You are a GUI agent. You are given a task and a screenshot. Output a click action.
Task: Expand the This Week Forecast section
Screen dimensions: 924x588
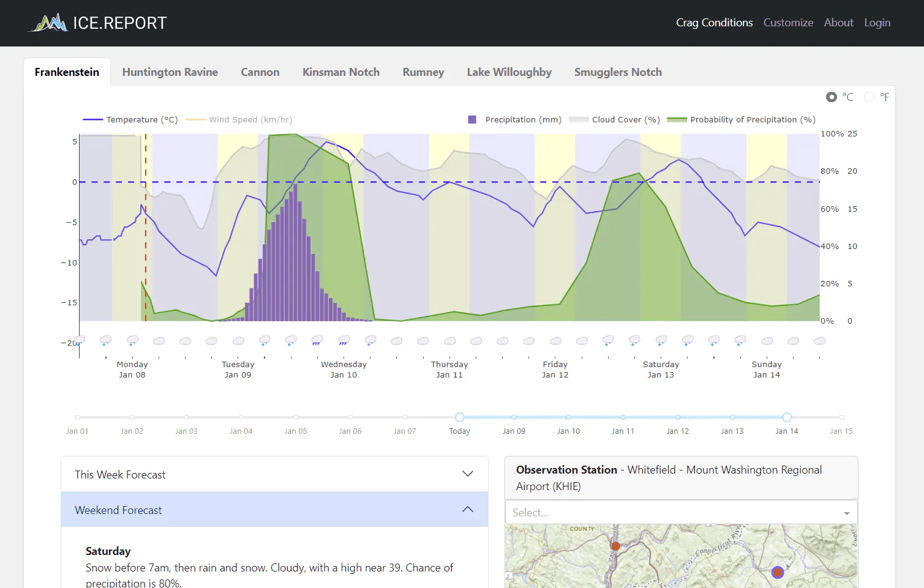pos(274,474)
